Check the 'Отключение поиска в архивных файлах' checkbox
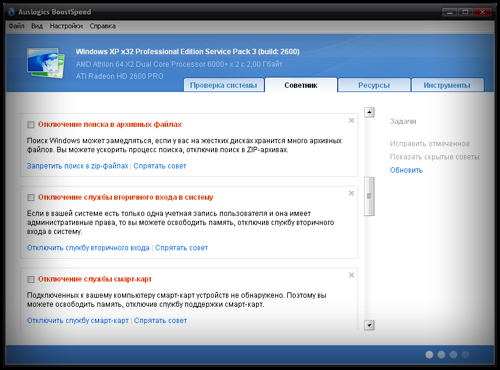This screenshot has width=500, height=370. point(31,125)
